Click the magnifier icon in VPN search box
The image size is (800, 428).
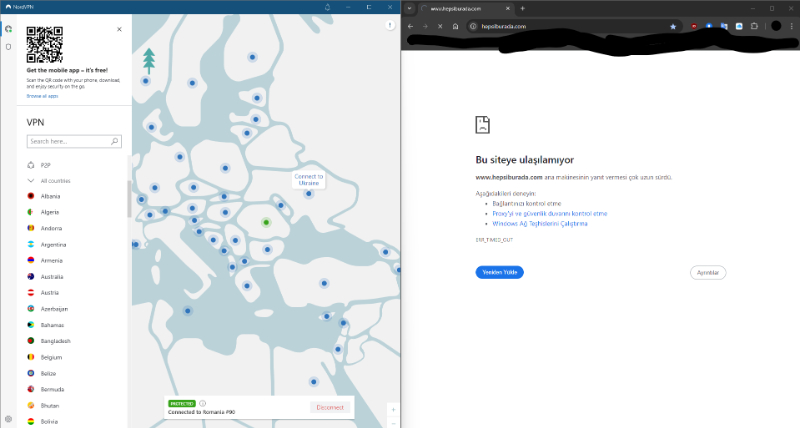[x=114, y=141]
